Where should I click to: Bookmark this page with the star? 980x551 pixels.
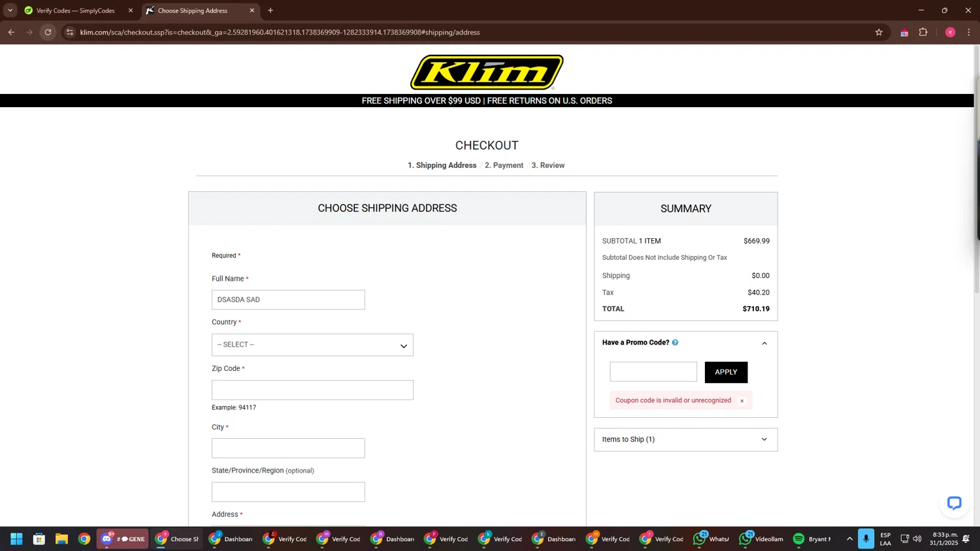[x=879, y=32]
